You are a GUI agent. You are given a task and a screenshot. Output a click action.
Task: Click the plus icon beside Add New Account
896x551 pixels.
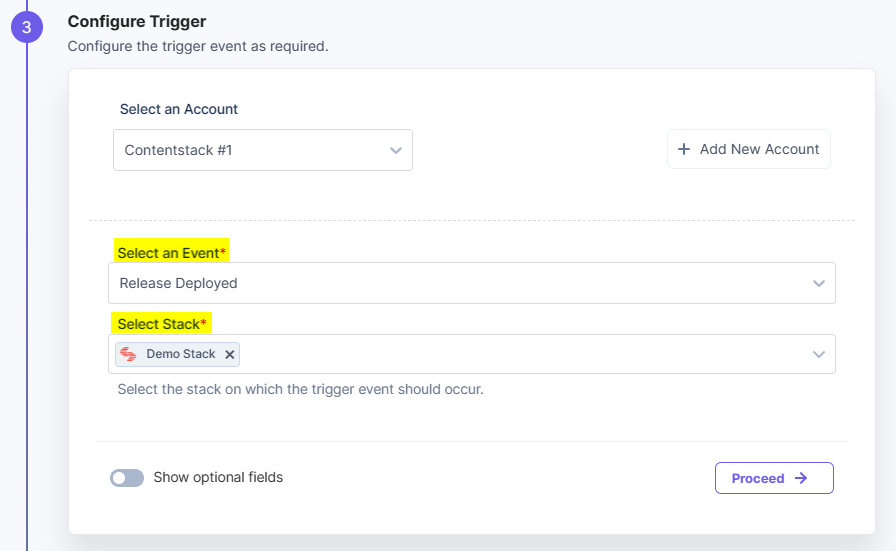click(684, 149)
